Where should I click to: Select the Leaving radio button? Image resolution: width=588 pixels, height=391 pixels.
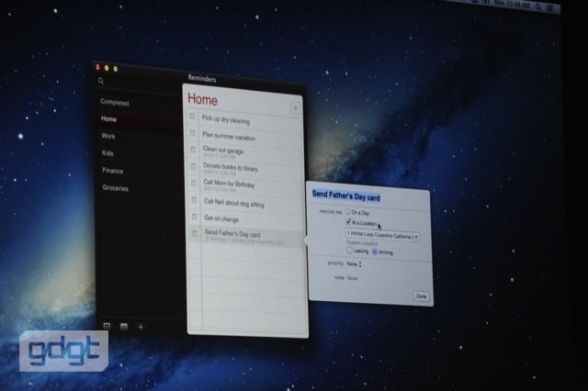(x=349, y=251)
